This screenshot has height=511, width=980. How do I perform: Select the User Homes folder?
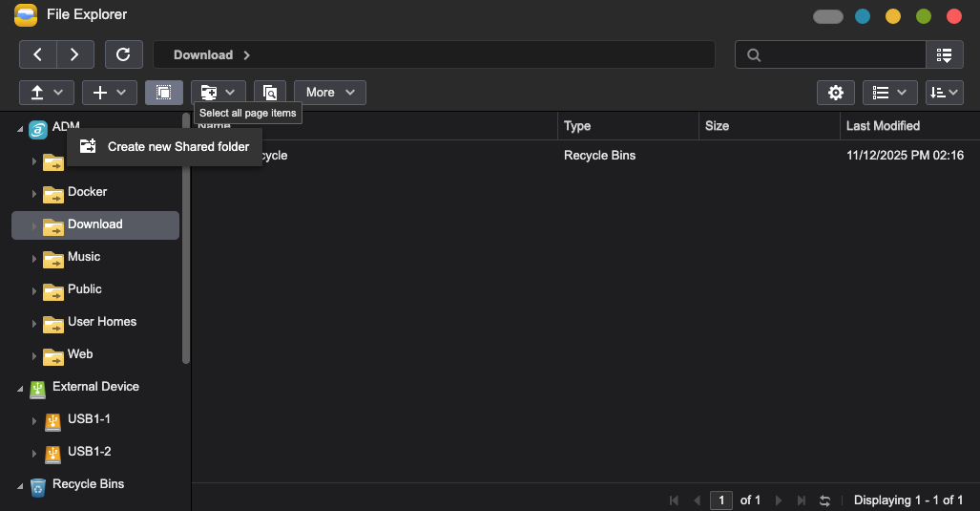click(x=102, y=322)
